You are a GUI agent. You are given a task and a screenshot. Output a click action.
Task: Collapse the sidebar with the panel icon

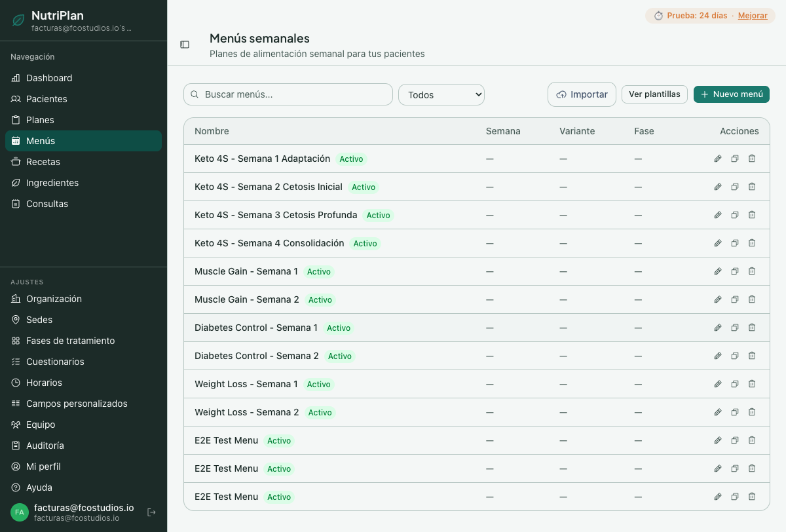185,44
